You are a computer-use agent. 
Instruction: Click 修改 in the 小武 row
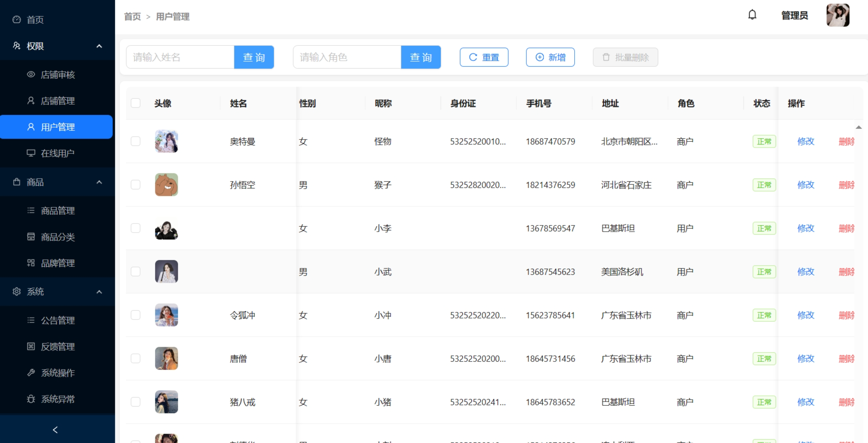(x=806, y=272)
